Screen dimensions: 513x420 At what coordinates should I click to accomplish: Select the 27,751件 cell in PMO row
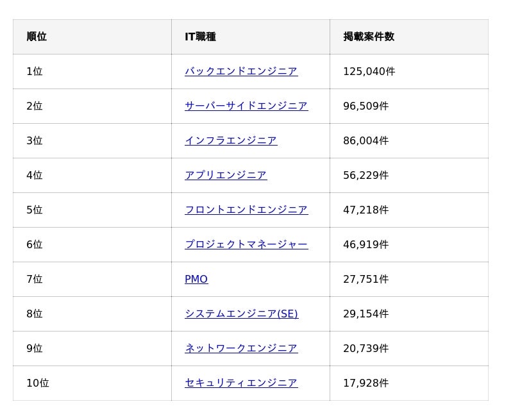click(366, 279)
